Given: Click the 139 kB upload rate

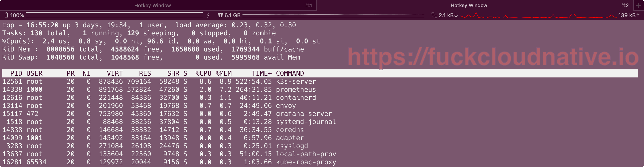Looking at the screenshot, I should [629, 15].
